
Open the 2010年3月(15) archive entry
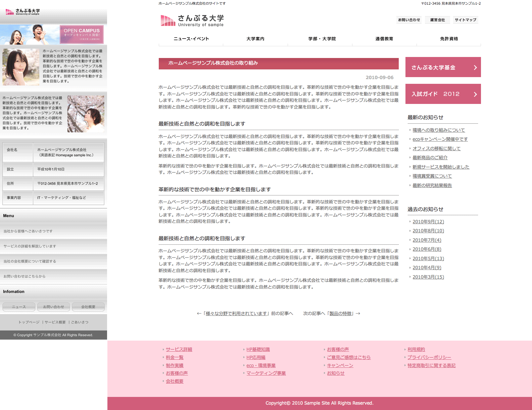coord(428,277)
